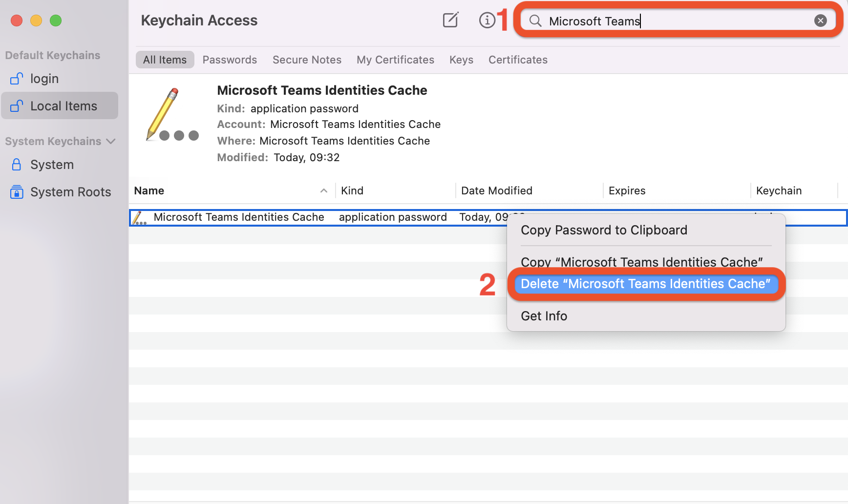This screenshot has height=504, width=848.
Task: Open the My Certificates tab
Action: 395,60
